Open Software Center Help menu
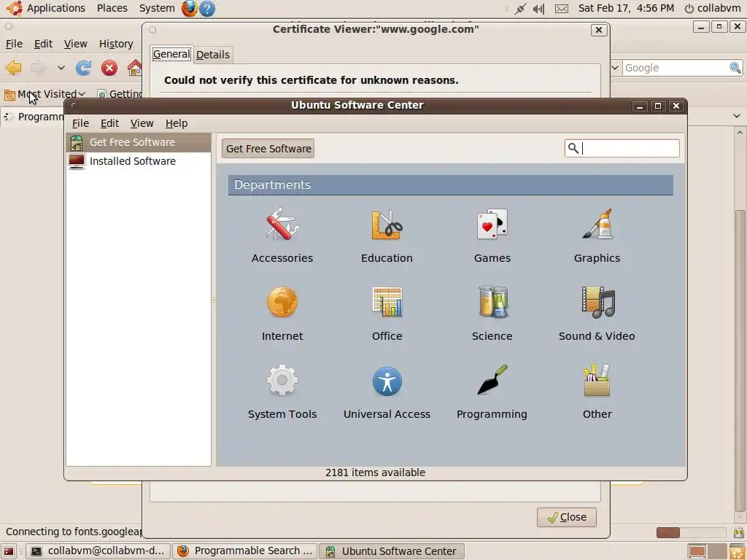 (177, 123)
